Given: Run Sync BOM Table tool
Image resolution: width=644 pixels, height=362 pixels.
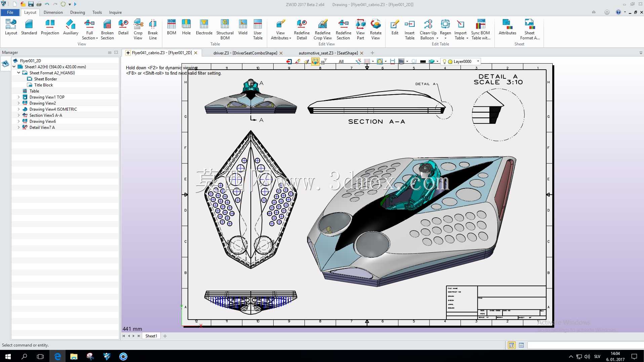Looking at the screenshot, I should 481,30.
